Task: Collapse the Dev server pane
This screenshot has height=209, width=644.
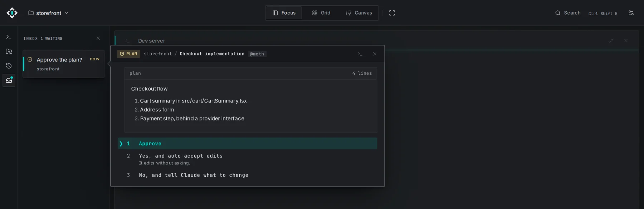Action: tap(611, 41)
